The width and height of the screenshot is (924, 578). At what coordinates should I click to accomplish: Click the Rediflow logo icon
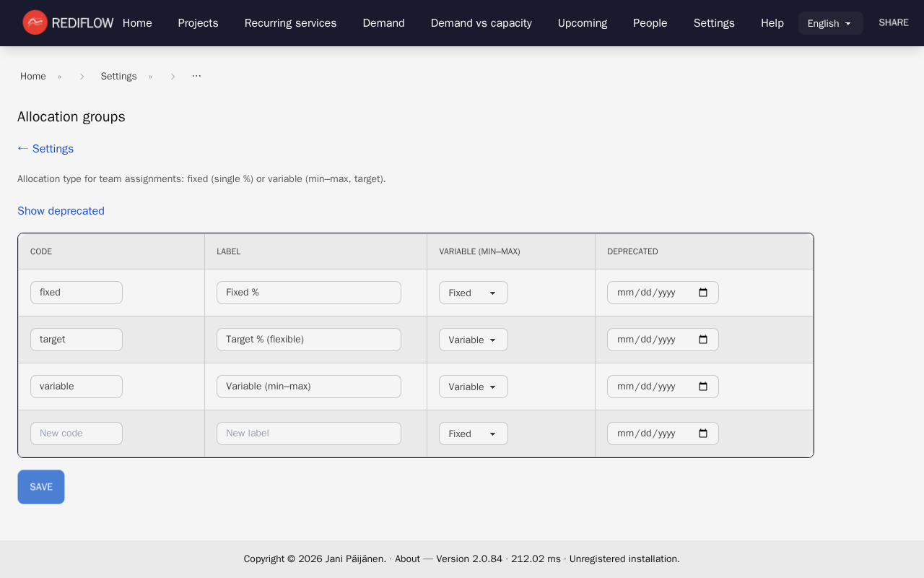pos(35,22)
